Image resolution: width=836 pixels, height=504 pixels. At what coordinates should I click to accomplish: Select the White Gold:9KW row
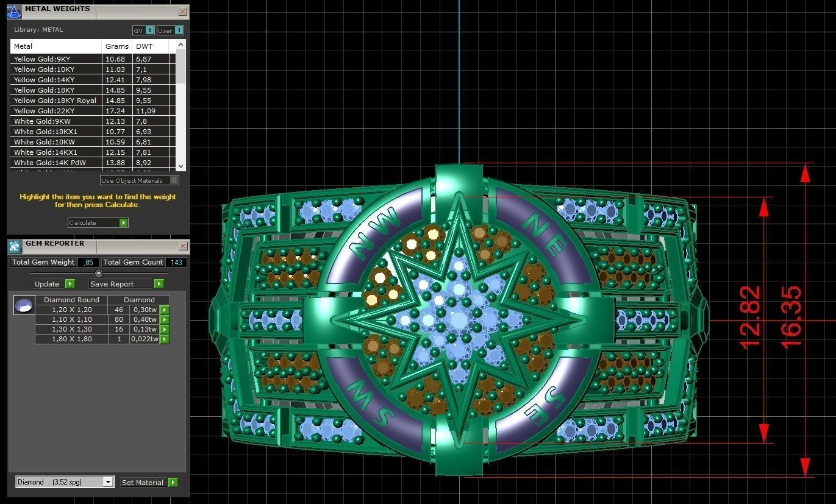pyautogui.click(x=93, y=121)
